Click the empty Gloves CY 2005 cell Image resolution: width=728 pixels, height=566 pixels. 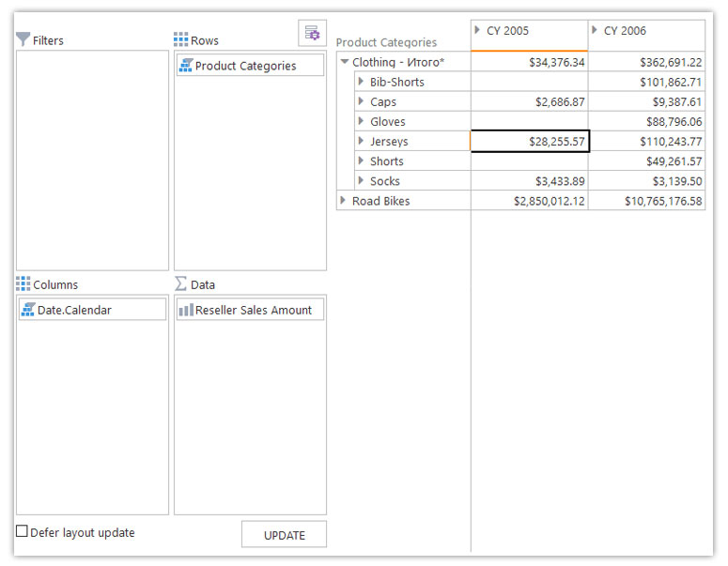coord(529,121)
